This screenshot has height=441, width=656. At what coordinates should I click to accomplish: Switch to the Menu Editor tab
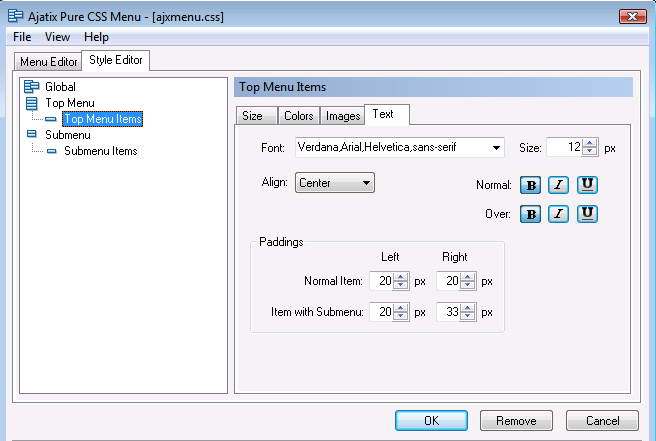click(49, 62)
